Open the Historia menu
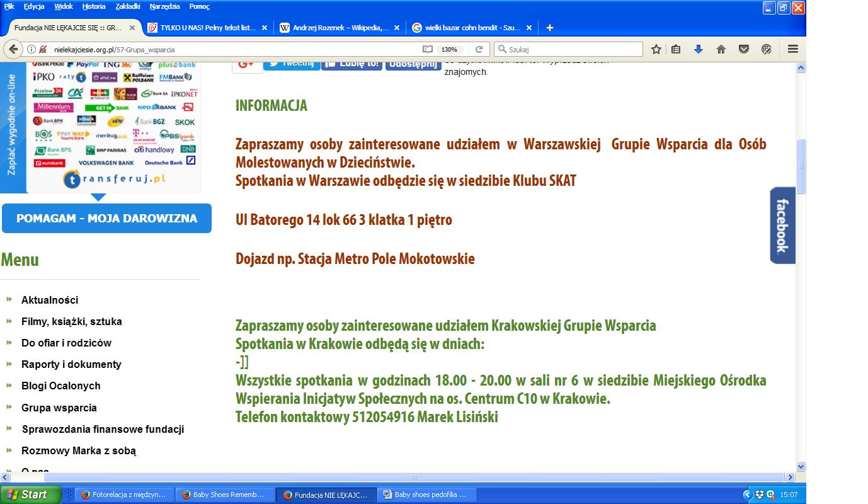Screen dimensions: 868x504 coord(94,6)
